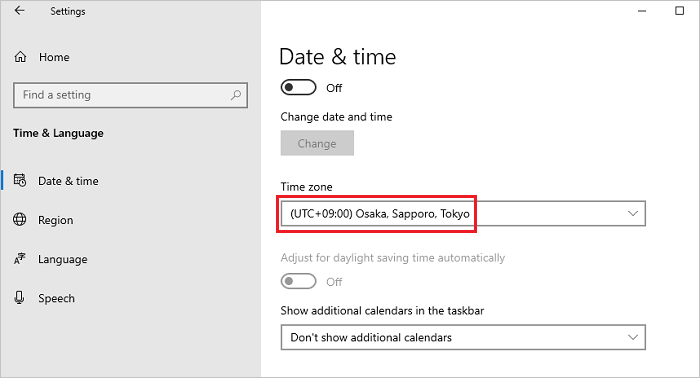Toggle the switch under Date & time heading
The height and width of the screenshot is (378, 700).
coord(298,87)
